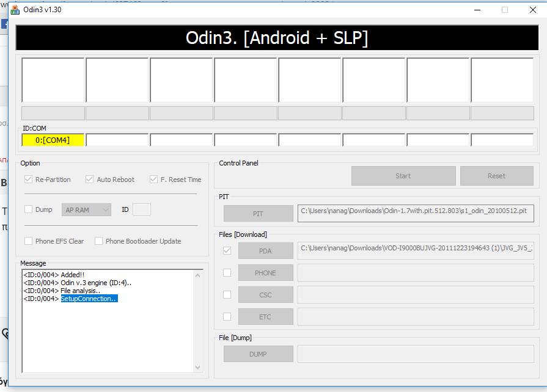Viewport: 547px width, 392px height.
Task: Open the AP RAM dropdown
Action: (87, 210)
